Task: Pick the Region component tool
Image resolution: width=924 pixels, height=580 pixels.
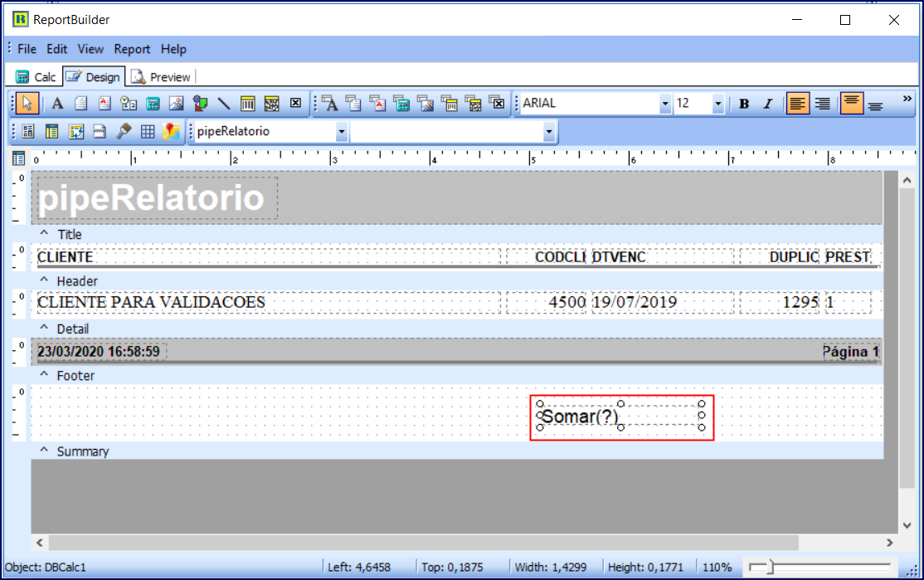Action: pyautogui.click(x=27, y=131)
